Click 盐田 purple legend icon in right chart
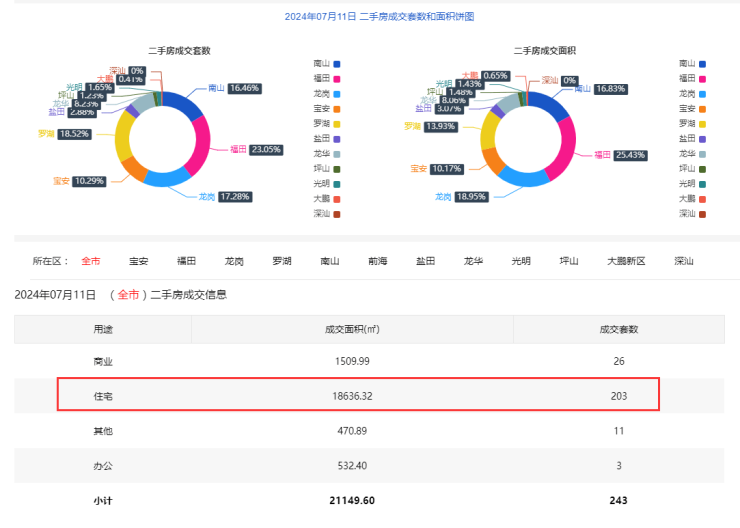740x528 pixels. 703,138
